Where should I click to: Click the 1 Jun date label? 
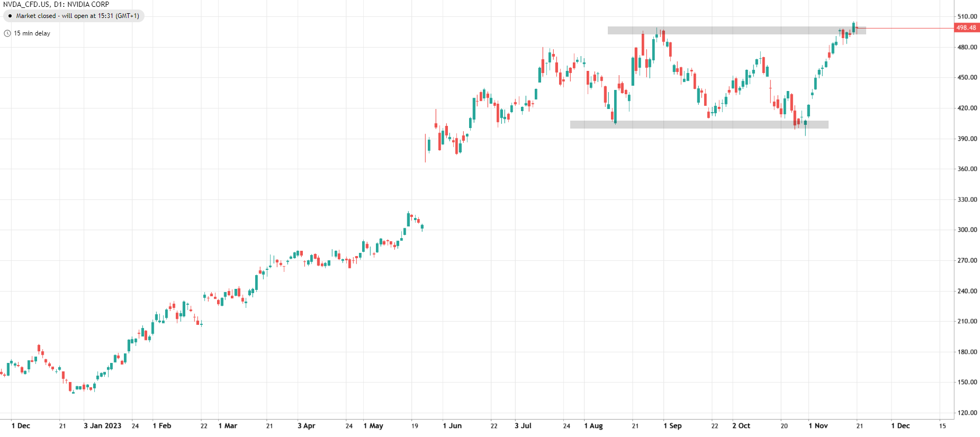[452, 426]
